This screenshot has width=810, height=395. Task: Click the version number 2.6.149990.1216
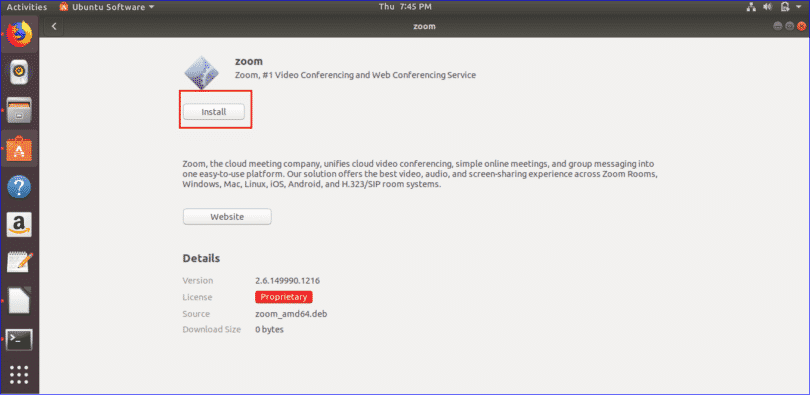[x=288, y=281]
